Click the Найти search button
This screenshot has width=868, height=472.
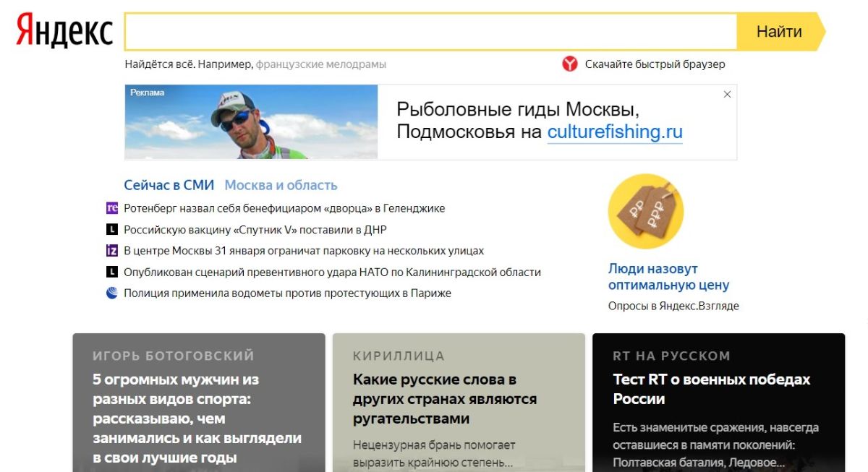[780, 32]
